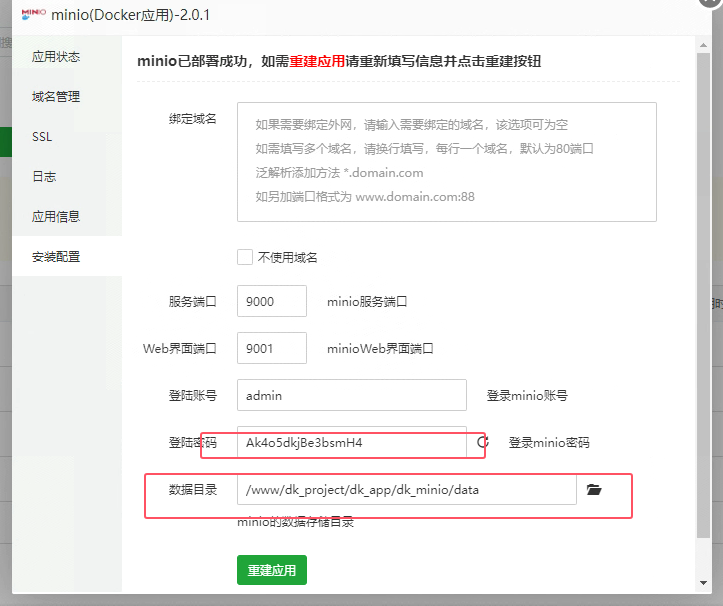This screenshot has width=723, height=606.
Task: Click the minio(Docker应用)-2.0.1 title text
Action: click(x=130, y=15)
